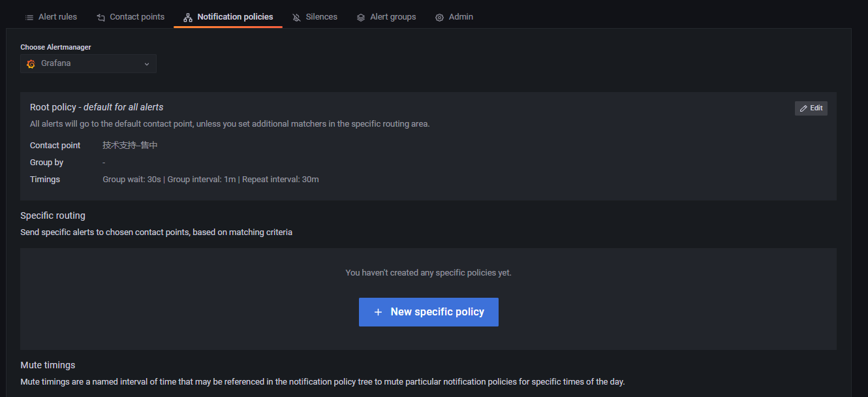Viewport: 868px width, 397px height.
Task: Click the crossed-out bell Silences icon
Action: pyautogui.click(x=297, y=17)
